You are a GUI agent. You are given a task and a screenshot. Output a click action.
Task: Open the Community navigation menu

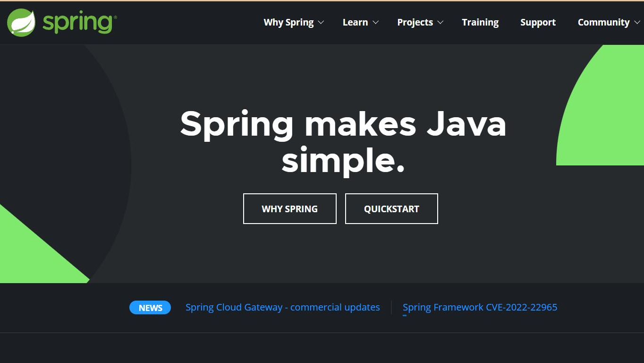(603, 22)
